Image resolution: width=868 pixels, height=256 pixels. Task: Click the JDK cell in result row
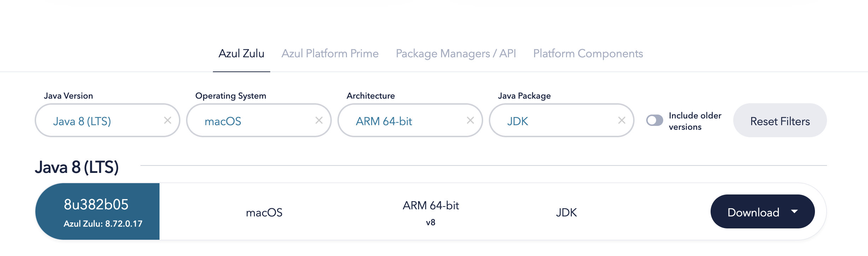(566, 212)
